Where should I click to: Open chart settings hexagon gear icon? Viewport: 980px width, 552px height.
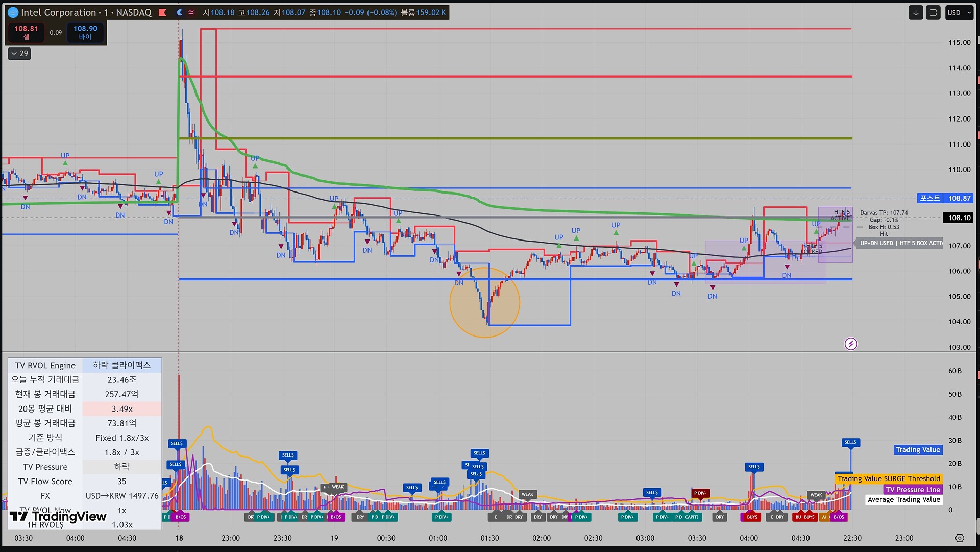tap(960, 538)
